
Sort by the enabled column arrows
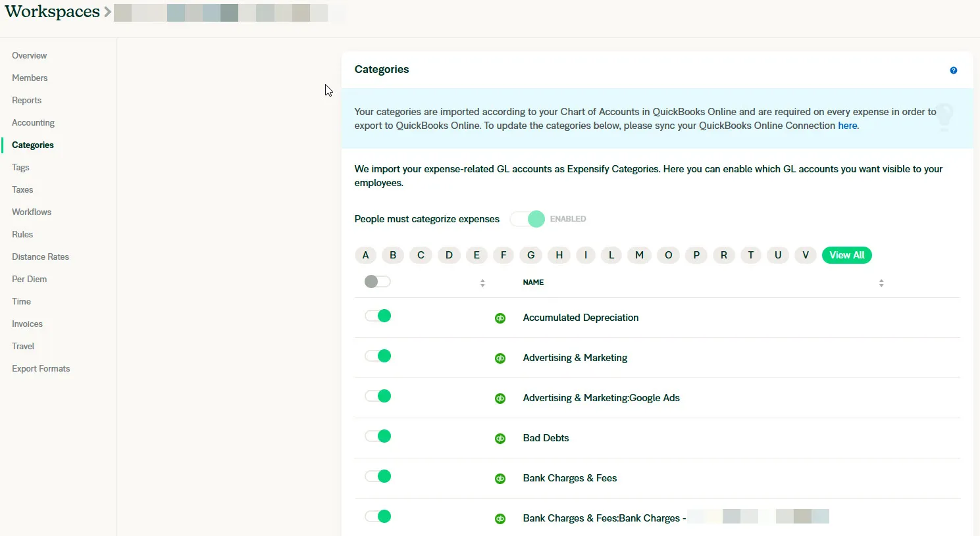[482, 283]
